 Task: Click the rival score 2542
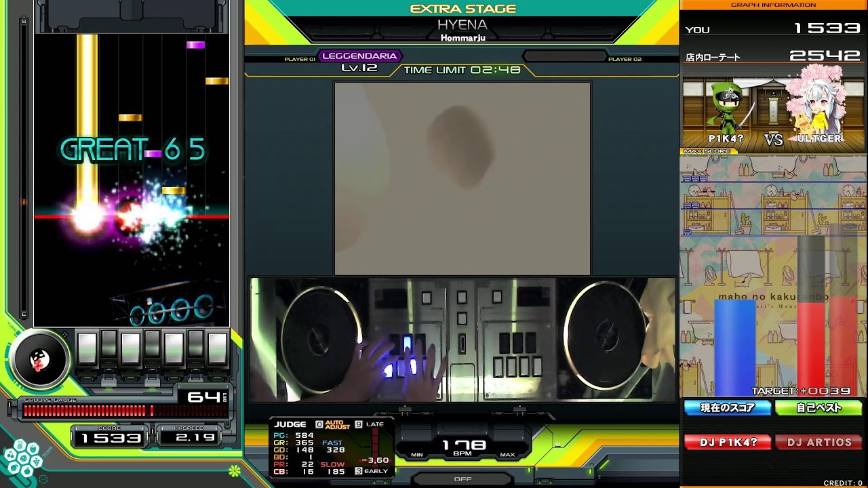(825, 56)
